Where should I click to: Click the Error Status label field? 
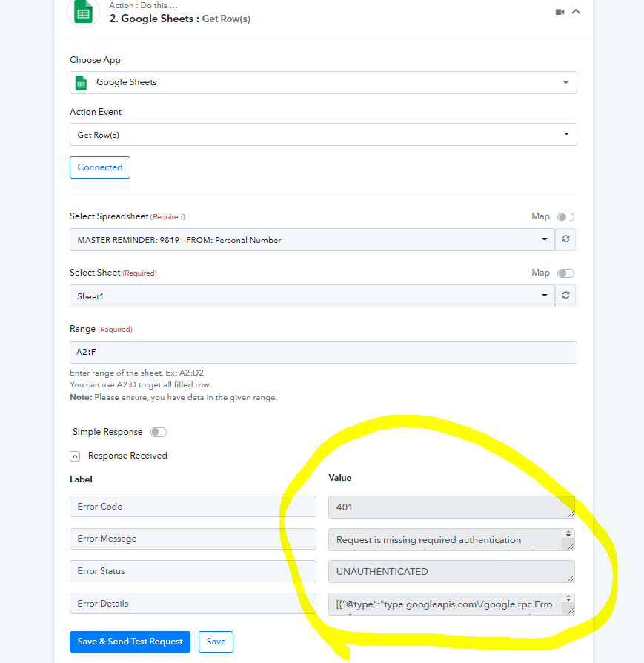point(193,571)
